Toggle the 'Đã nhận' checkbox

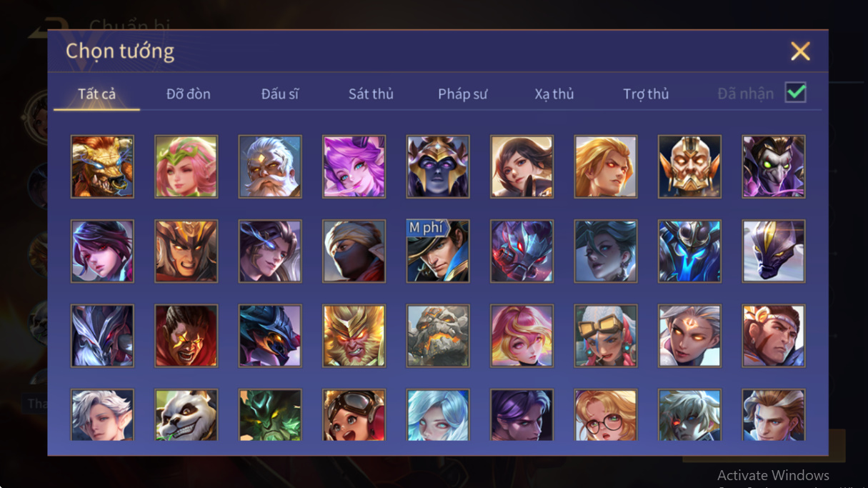tap(795, 93)
